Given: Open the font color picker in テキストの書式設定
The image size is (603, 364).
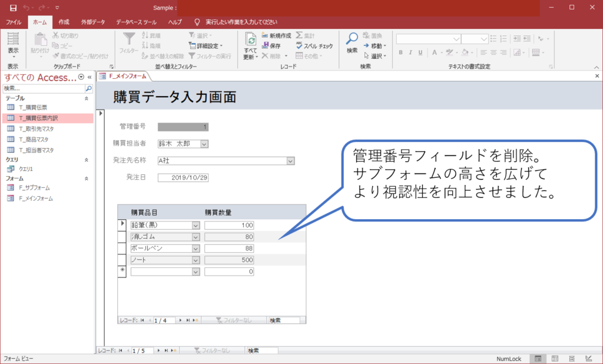Looking at the screenshot, I should click(x=435, y=52).
